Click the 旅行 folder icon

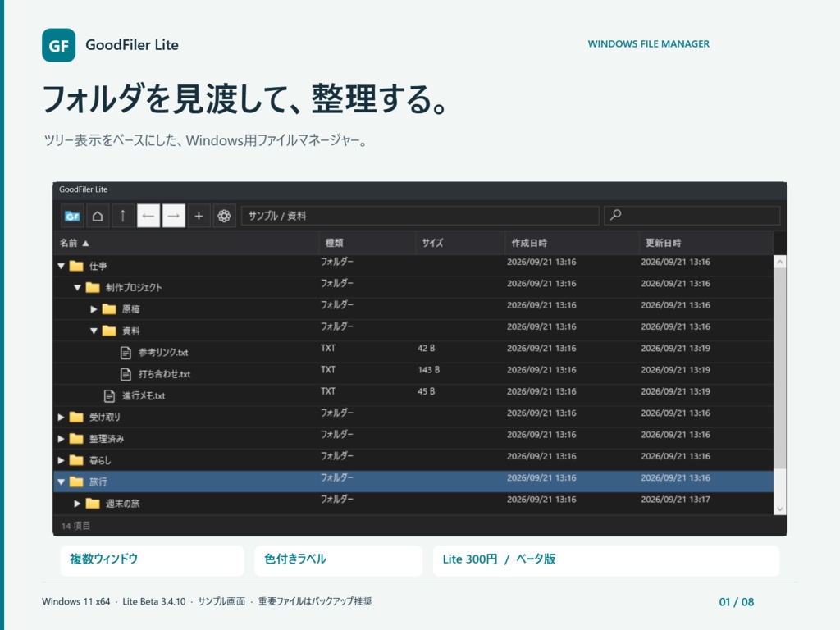coord(76,482)
